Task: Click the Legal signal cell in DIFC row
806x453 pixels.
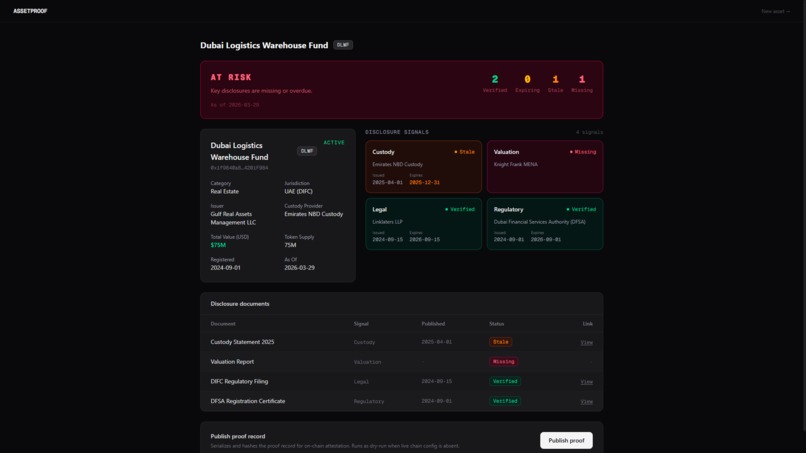Action: pyautogui.click(x=361, y=382)
